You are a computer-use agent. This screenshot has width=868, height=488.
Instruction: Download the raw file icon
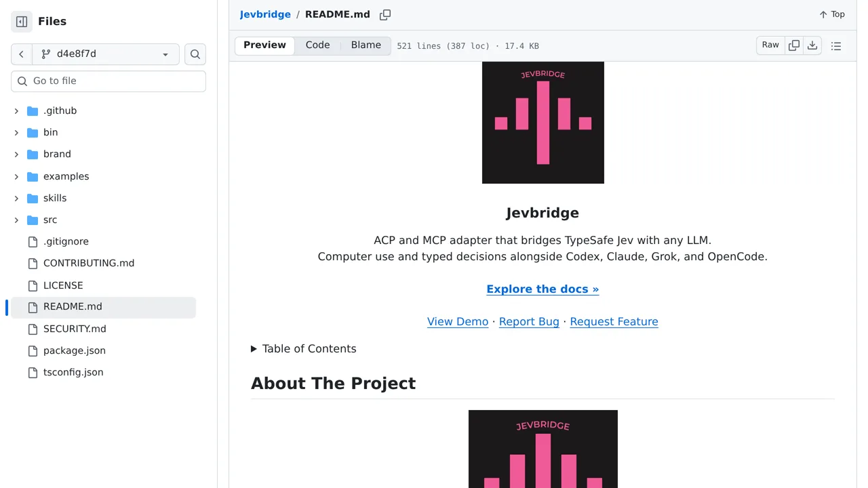click(x=812, y=45)
